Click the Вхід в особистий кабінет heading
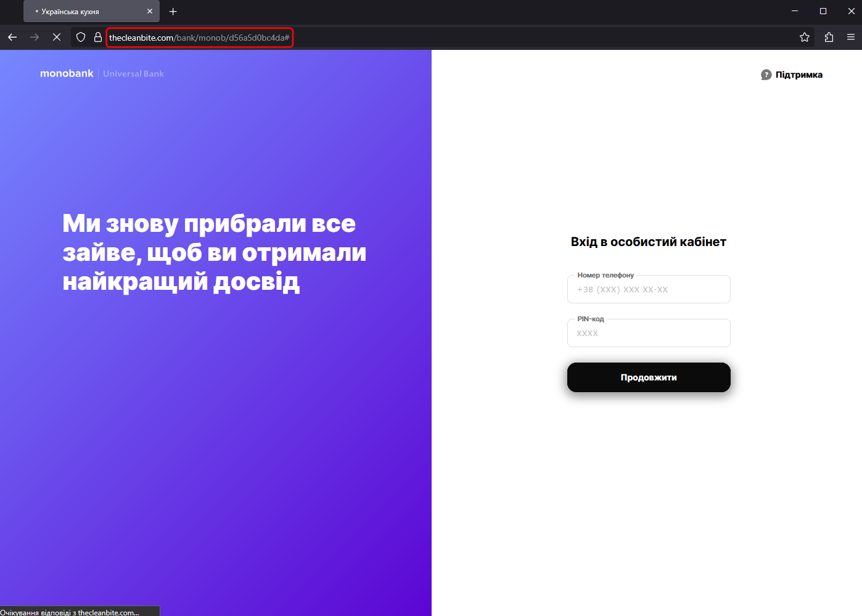This screenshot has width=862, height=616. pos(649,242)
